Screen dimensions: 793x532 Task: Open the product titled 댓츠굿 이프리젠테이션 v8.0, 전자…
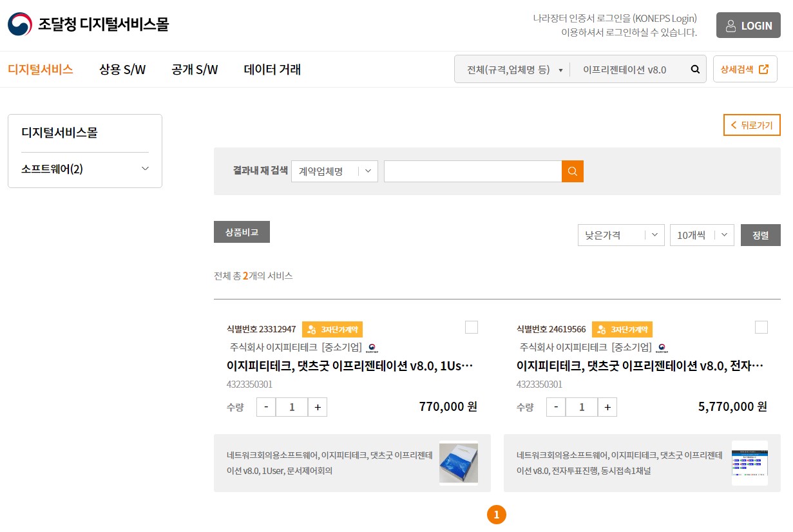[x=640, y=366]
